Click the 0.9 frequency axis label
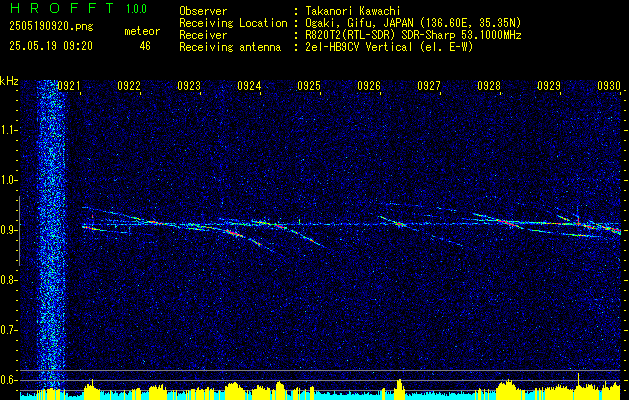This screenshot has height=400, width=629. click(x=7, y=230)
